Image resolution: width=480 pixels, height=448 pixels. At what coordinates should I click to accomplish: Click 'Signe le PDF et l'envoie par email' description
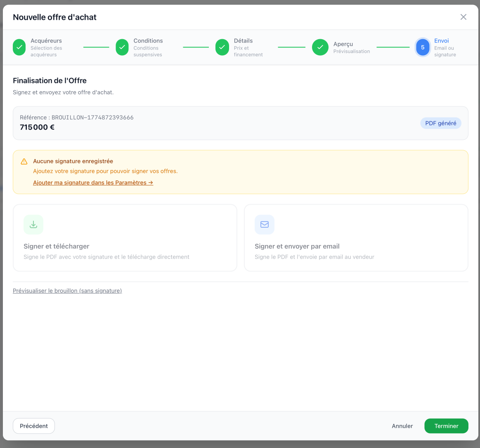[314, 257]
